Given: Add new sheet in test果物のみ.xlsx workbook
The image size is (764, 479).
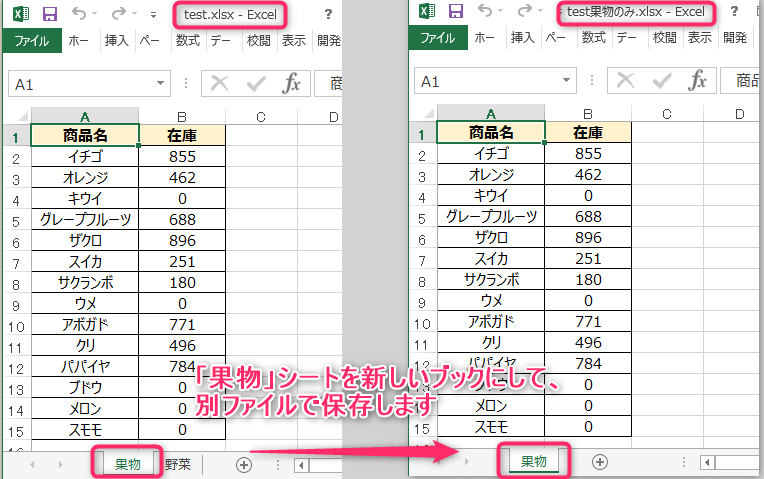Looking at the screenshot, I should point(600,462).
